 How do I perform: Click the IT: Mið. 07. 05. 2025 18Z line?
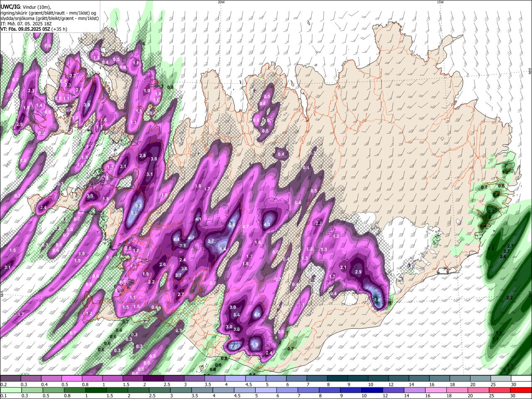tap(26, 24)
